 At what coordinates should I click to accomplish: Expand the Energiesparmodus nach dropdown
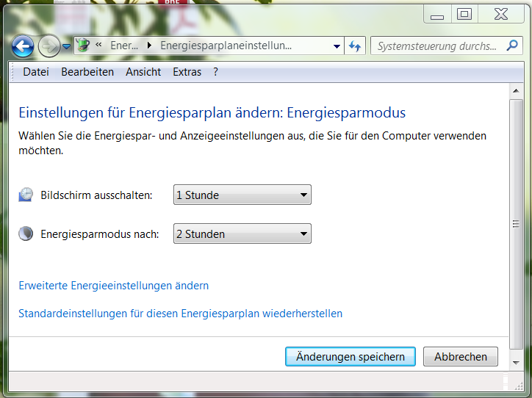[242, 234]
